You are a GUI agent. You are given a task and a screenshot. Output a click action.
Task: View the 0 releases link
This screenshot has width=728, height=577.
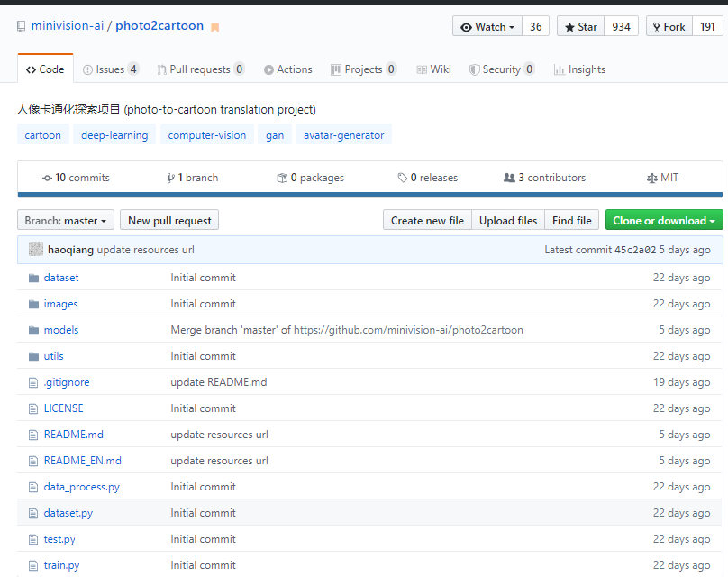tap(428, 178)
